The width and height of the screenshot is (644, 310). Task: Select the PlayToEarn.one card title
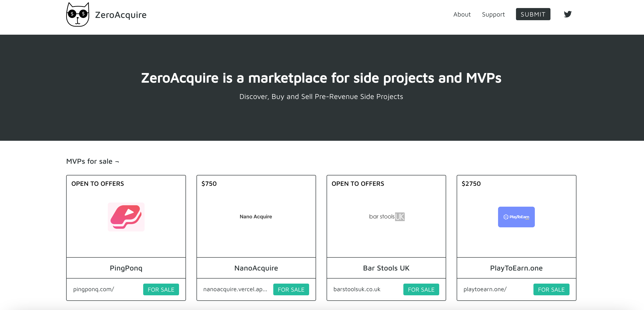click(x=516, y=268)
